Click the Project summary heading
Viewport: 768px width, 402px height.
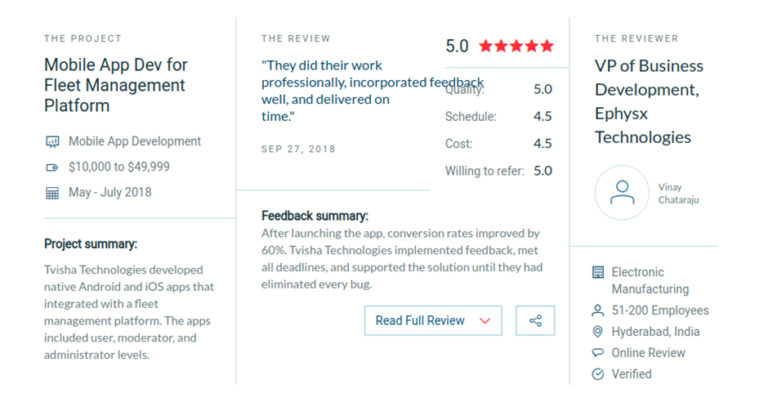91,244
